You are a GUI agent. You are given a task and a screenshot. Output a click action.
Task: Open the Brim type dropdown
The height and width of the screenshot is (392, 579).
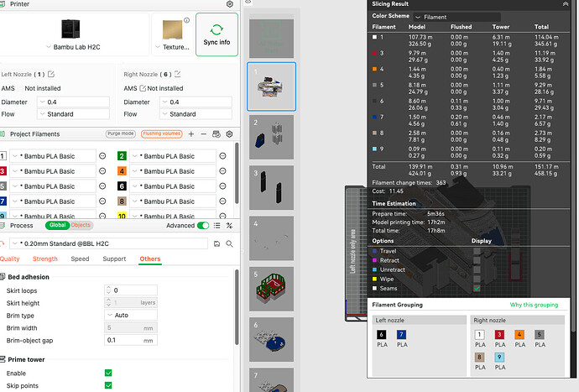pos(131,315)
